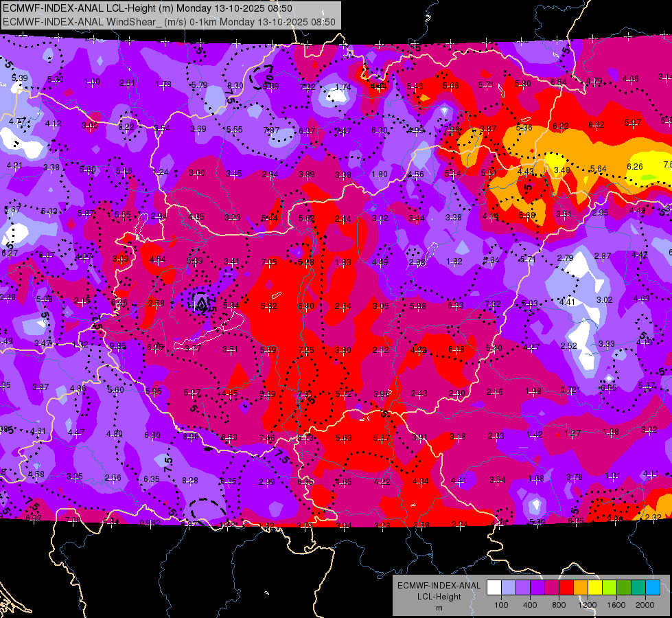Screen dimensions: 672x618
Task: Click the WindShear 0-1km title line
Action: pos(169,21)
